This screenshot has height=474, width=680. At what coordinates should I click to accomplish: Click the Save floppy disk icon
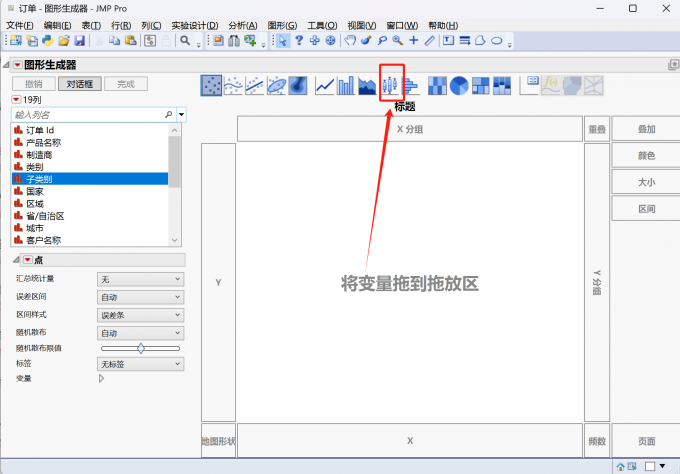pos(80,41)
